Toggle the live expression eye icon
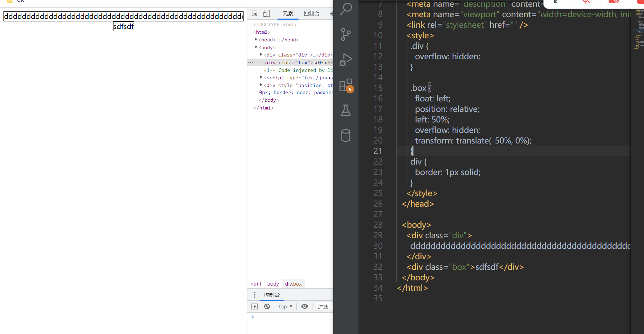644x334 pixels. [x=304, y=307]
